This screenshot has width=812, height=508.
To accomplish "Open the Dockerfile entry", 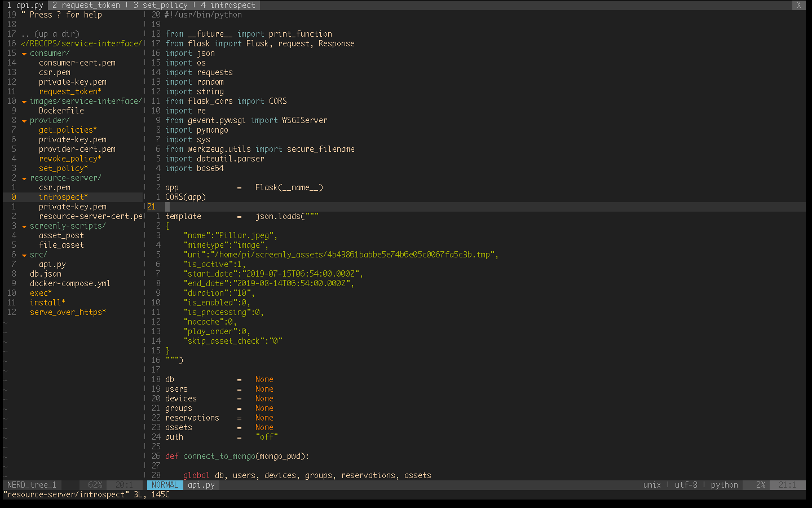I will 61,111.
